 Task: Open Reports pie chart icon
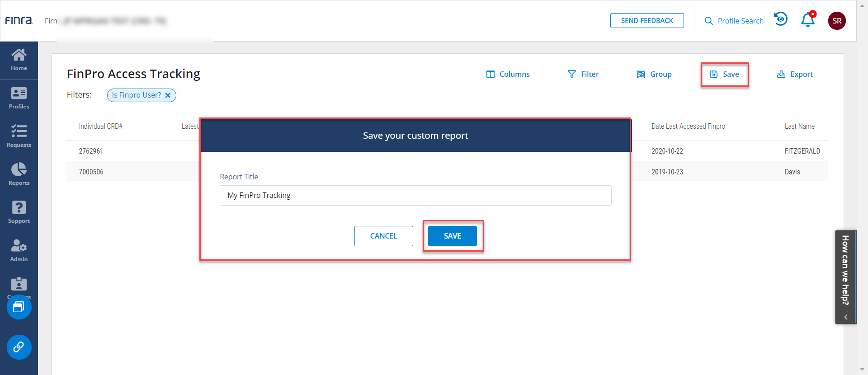click(x=19, y=174)
